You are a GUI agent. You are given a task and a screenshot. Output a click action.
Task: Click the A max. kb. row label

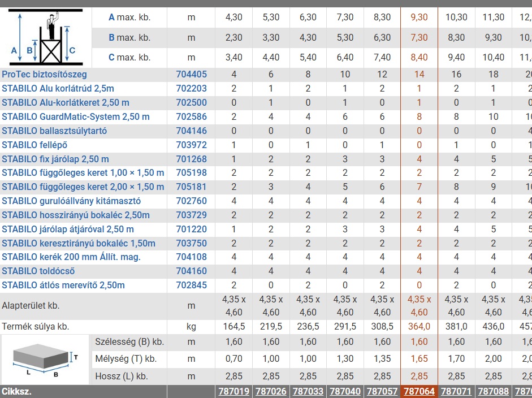[129, 18]
